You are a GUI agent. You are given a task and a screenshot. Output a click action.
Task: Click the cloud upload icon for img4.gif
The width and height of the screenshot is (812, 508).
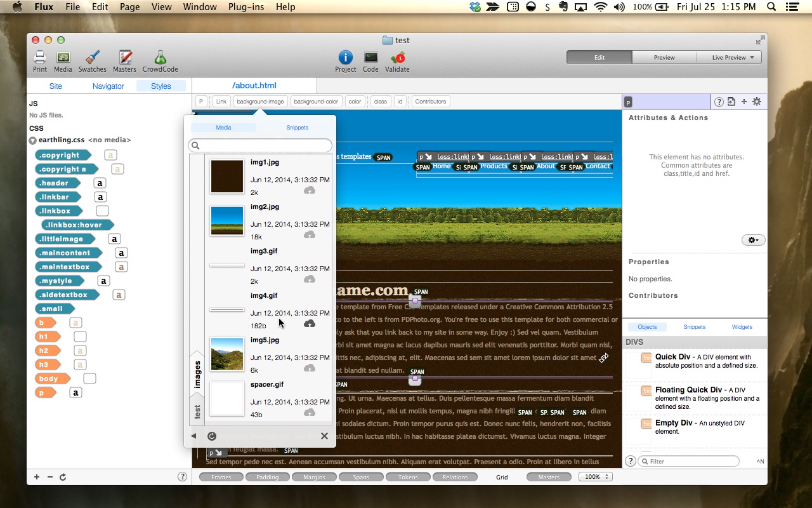click(310, 324)
